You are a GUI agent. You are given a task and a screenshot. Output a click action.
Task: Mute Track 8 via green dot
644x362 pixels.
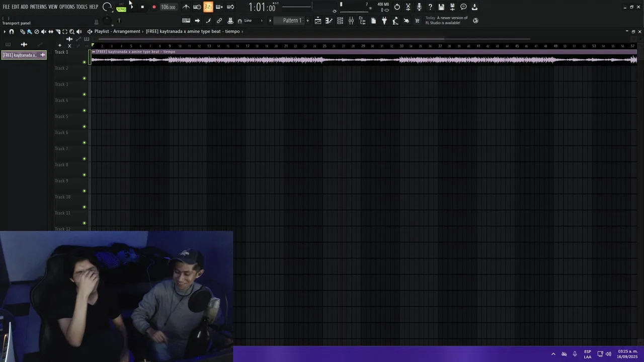click(84, 175)
